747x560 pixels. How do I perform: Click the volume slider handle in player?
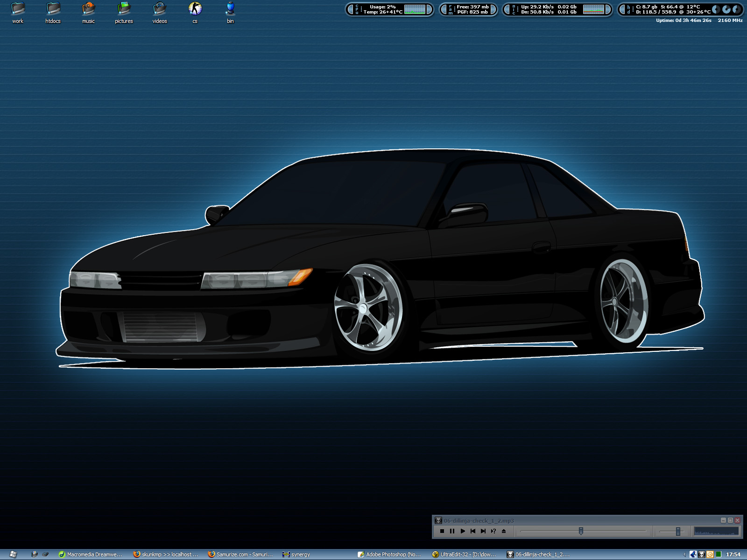pyautogui.click(x=678, y=531)
